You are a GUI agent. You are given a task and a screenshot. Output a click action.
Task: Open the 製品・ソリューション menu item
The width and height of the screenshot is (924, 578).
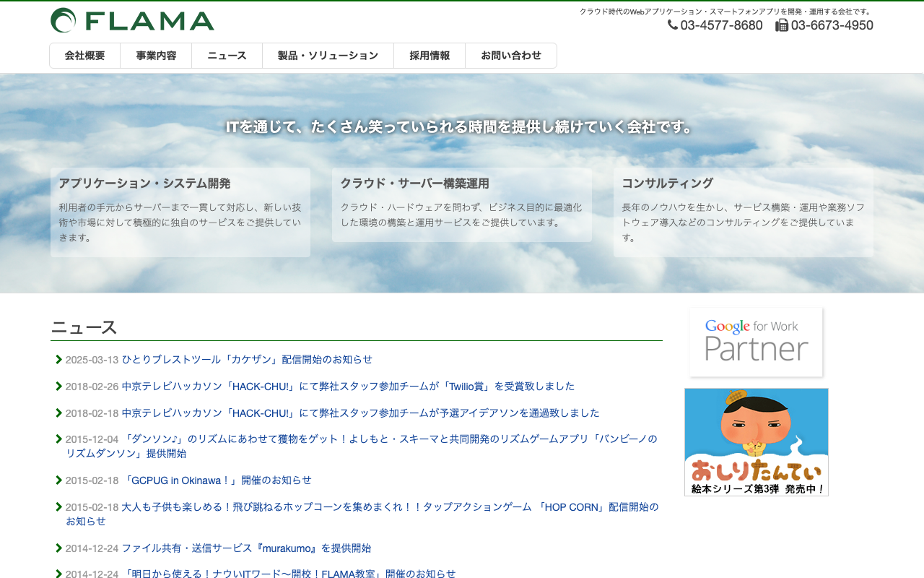(328, 56)
